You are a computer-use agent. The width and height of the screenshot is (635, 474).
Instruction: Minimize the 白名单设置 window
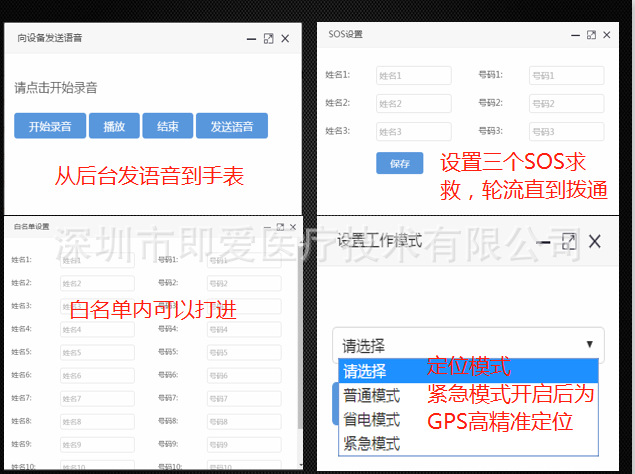pyautogui.click(x=267, y=227)
